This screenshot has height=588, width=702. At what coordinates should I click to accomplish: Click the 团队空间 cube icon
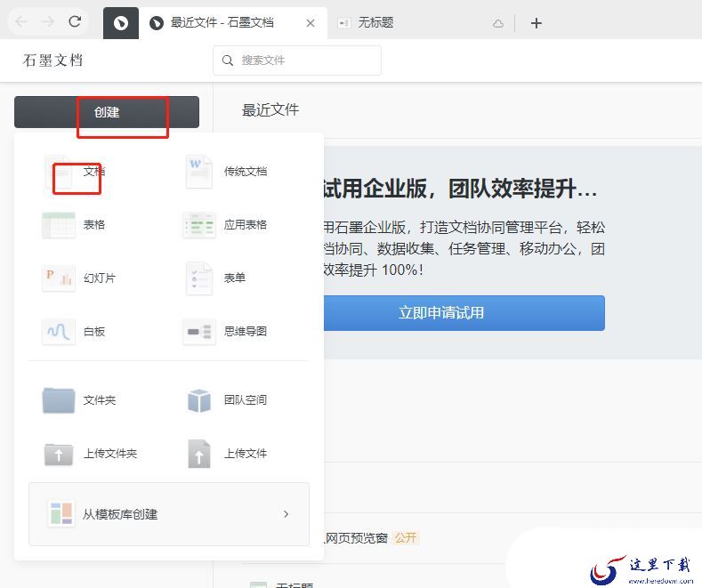pos(199,400)
